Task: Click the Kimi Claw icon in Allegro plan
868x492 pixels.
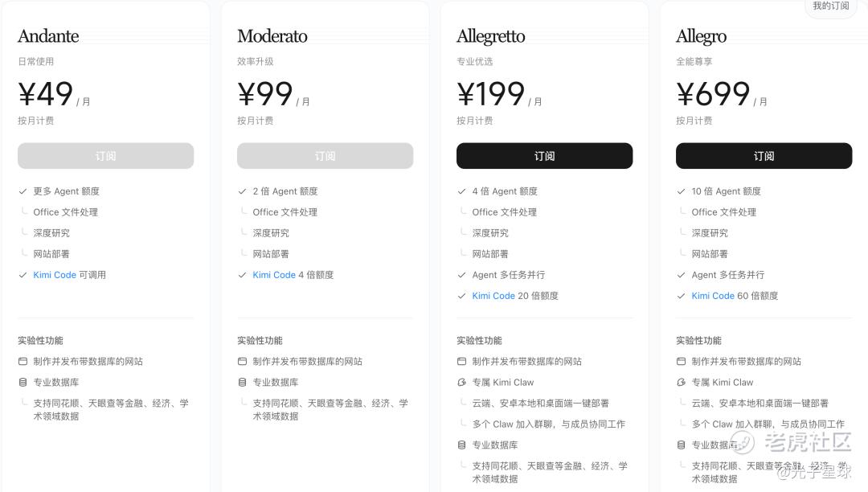Action: coord(681,383)
